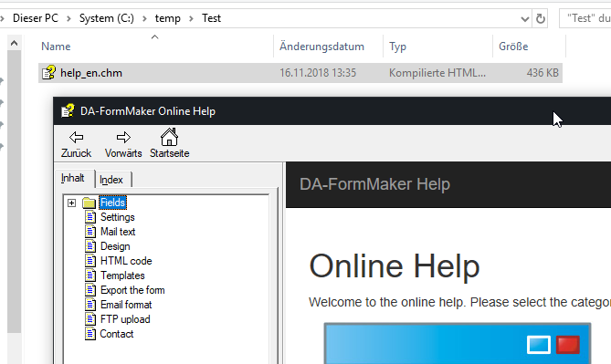
Task: Go forward with the Vorwärts arrow button
Action: [123, 144]
